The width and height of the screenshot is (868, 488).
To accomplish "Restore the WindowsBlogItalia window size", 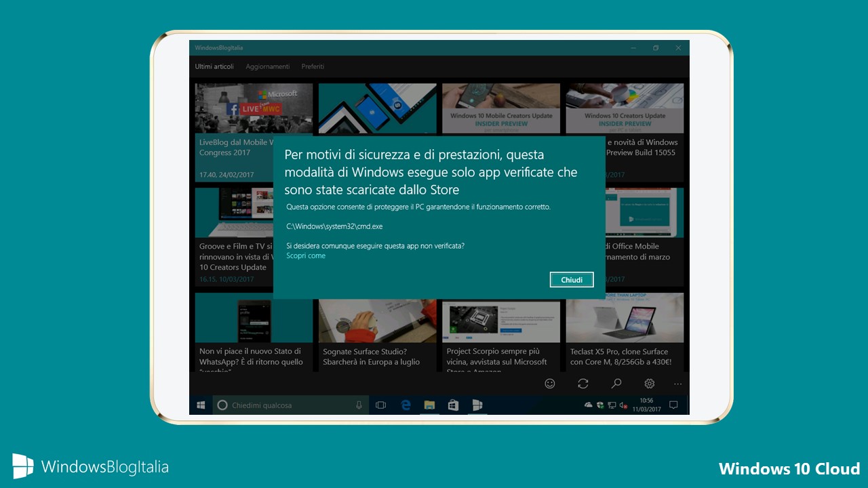I will (656, 48).
